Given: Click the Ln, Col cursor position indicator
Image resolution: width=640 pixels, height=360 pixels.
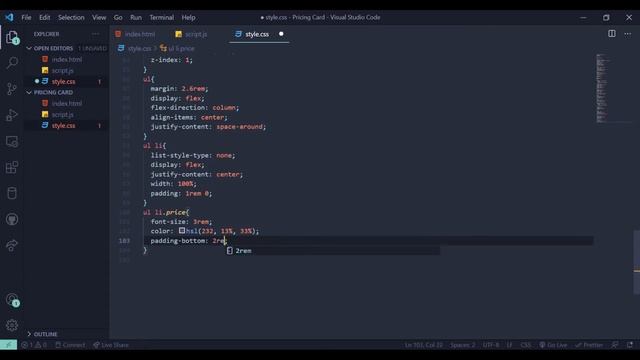Looking at the screenshot, I should (x=424, y=345).
